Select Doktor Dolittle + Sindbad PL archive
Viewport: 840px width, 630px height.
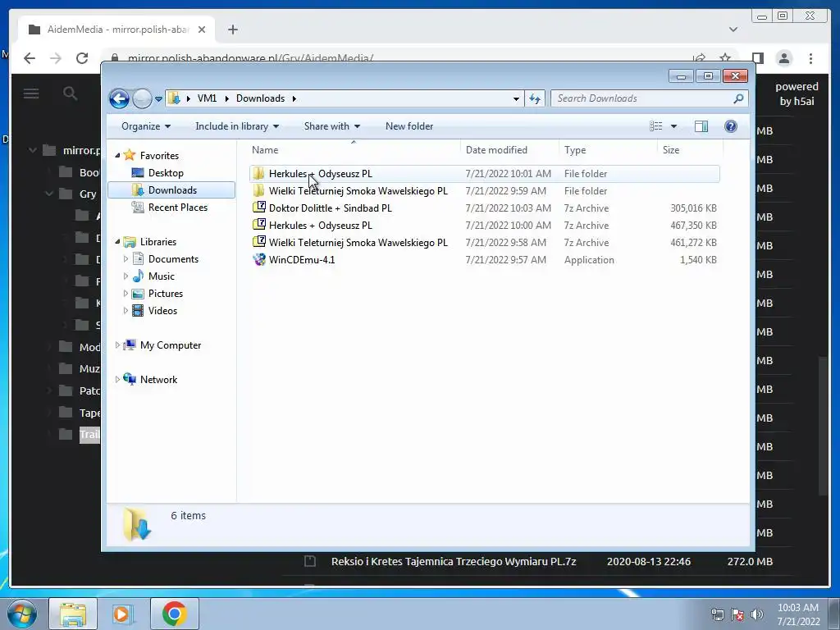[484, 208]
